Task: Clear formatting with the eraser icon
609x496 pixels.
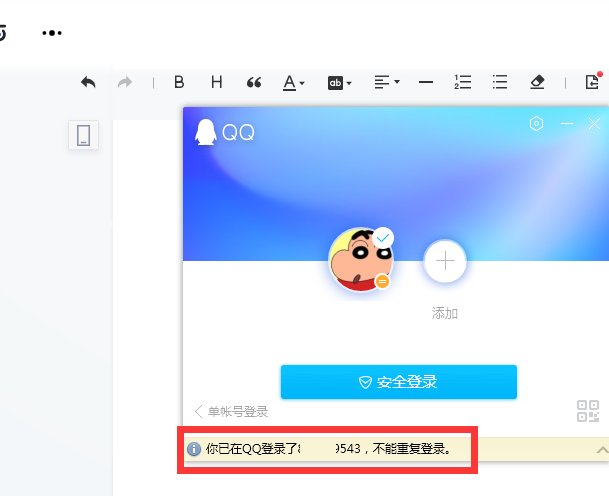Action: click(x=537, y=82)
